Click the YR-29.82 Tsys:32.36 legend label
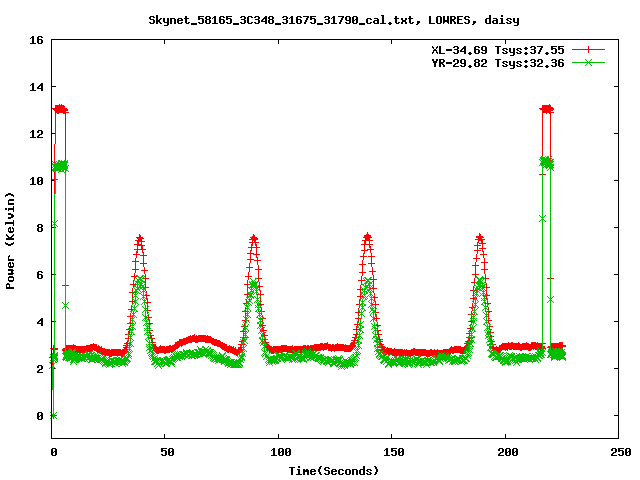 pos(498,63)
